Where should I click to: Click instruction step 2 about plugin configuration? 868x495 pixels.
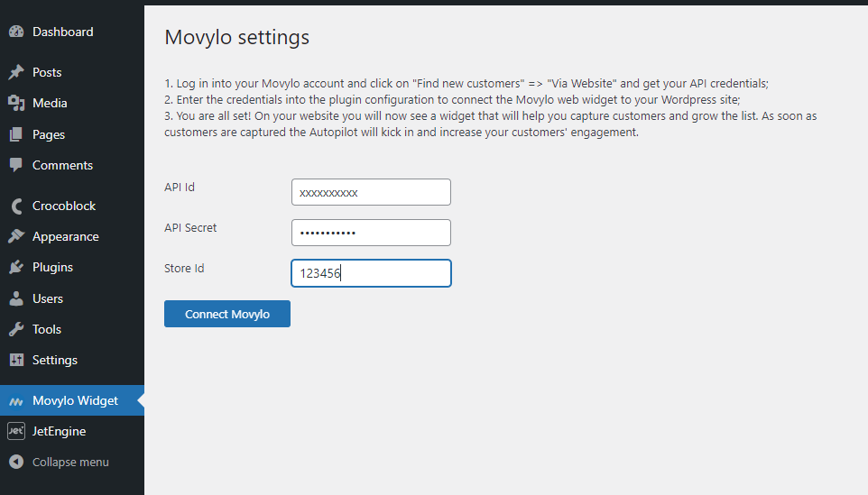pyautogui.click(x=452, y=99)
